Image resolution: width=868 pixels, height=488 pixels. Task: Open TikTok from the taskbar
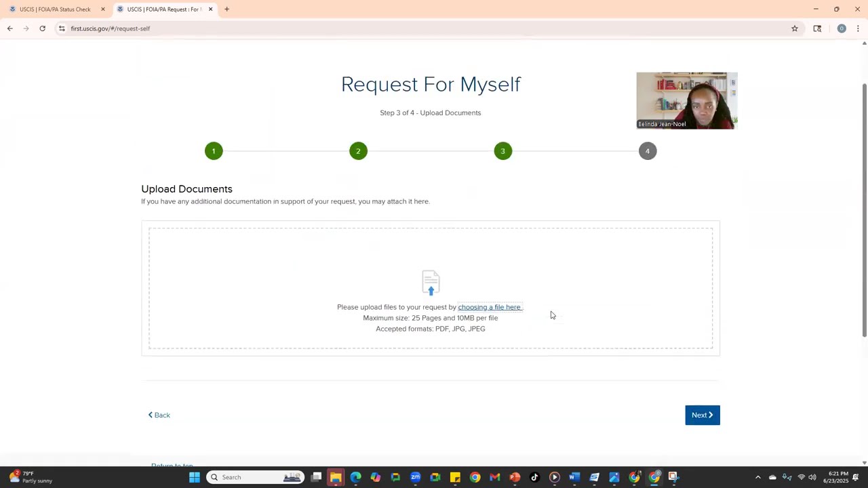534,477
